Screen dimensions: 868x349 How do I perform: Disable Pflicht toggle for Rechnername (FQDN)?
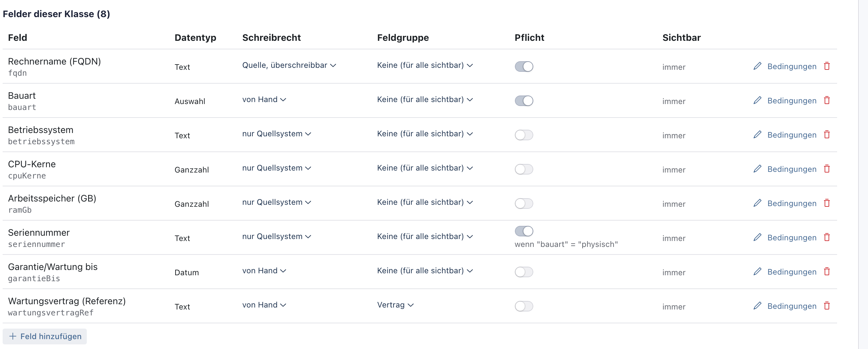point(524,67)
